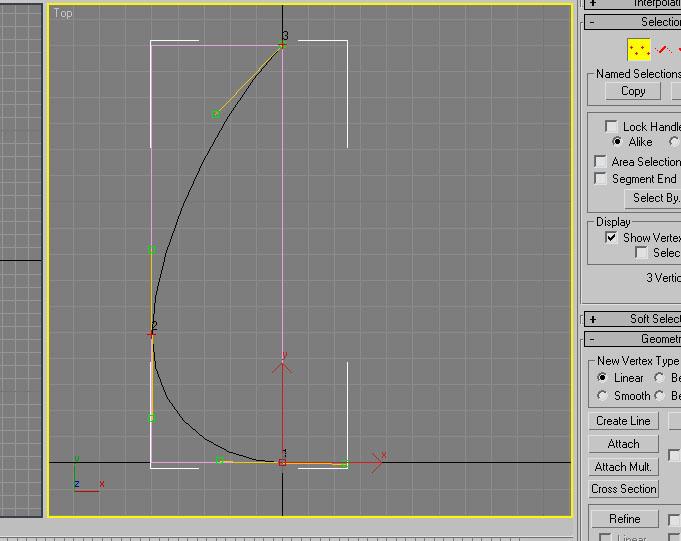Uncheck Show Vertex Numbers
The image size is (681, 541).
[611, 238]
